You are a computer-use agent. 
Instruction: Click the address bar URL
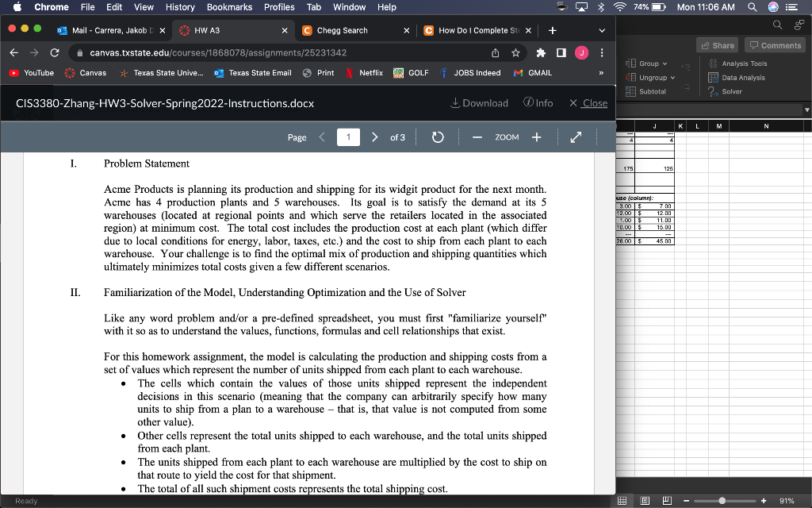218,53
